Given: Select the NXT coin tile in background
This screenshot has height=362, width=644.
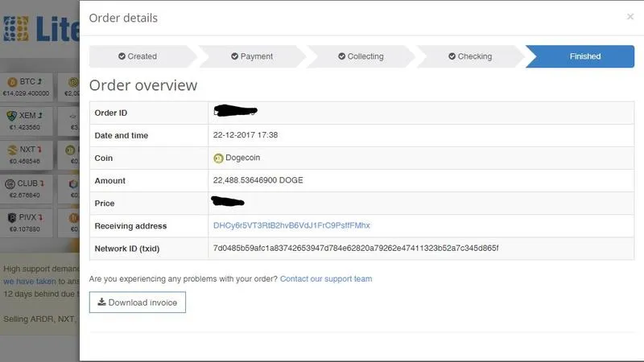Looking at the screenshot, I should pos(27,154).
